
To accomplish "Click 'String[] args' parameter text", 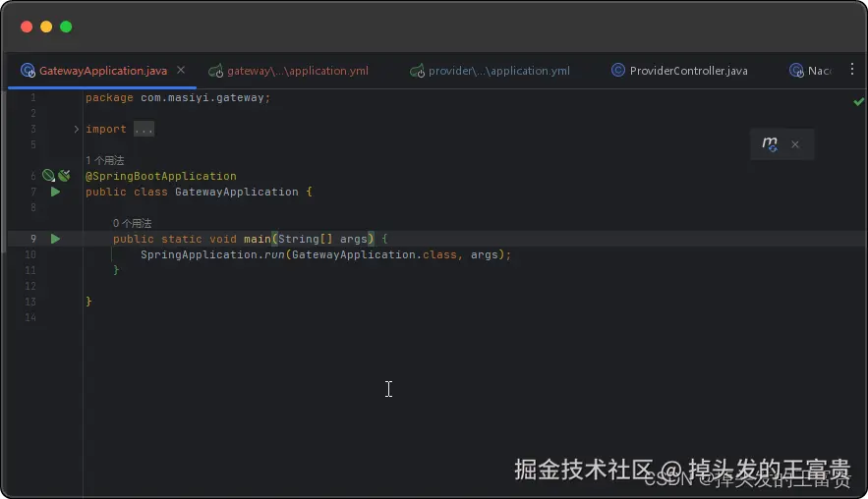I will coord(322,239).
